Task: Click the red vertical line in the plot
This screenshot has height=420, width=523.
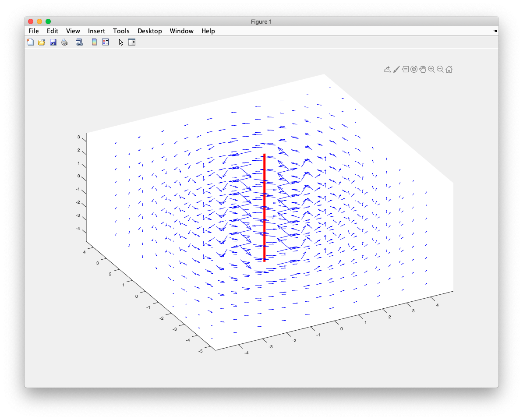Action: 265,208
